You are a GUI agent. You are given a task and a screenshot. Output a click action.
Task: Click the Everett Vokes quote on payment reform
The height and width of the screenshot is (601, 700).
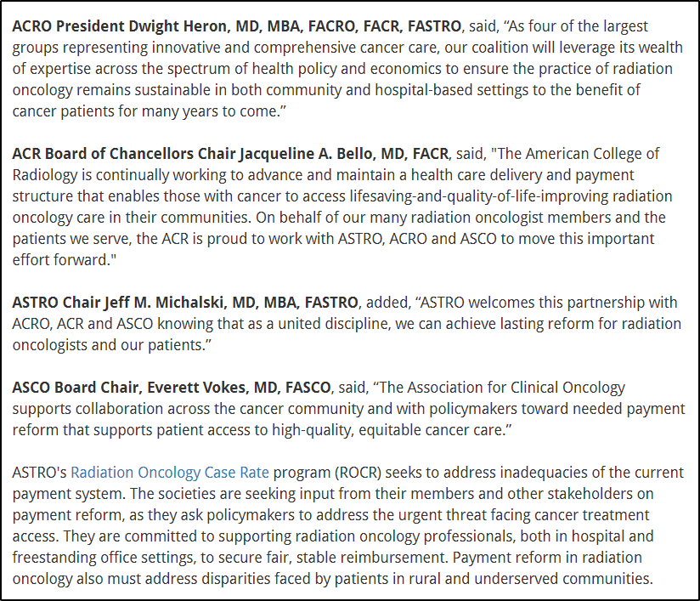tap(340, 409)
